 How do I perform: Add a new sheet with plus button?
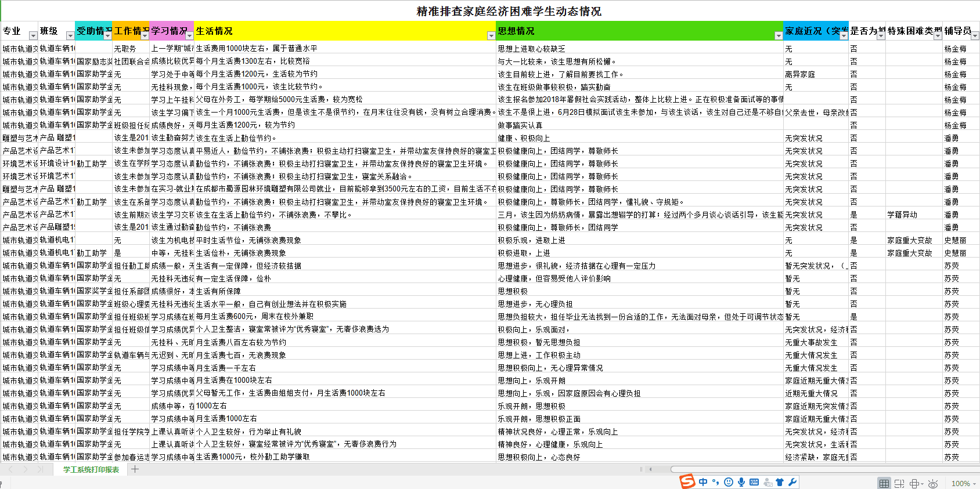point(135,469)
